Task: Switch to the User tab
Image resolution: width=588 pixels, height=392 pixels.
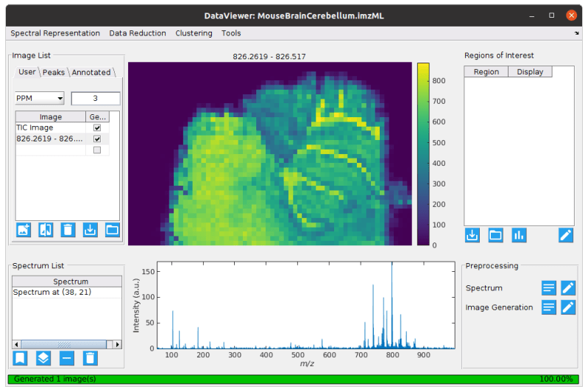Action: (x=27, y=71)
